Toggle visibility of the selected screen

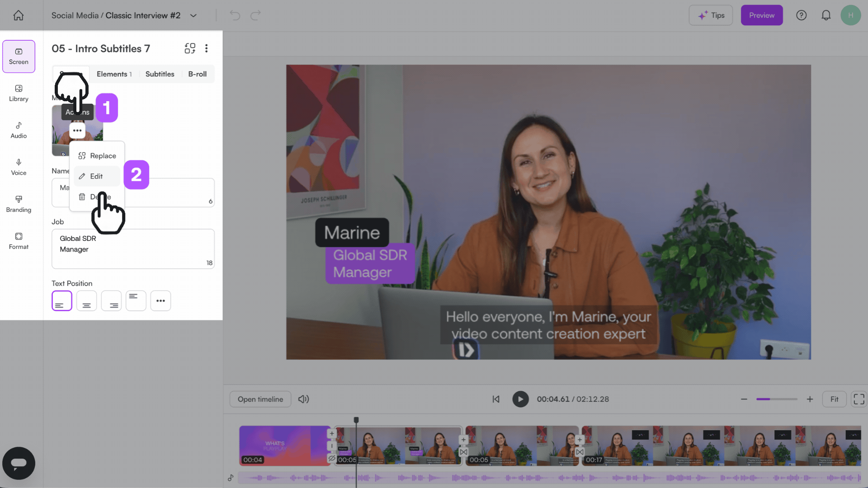coord(332,458)
